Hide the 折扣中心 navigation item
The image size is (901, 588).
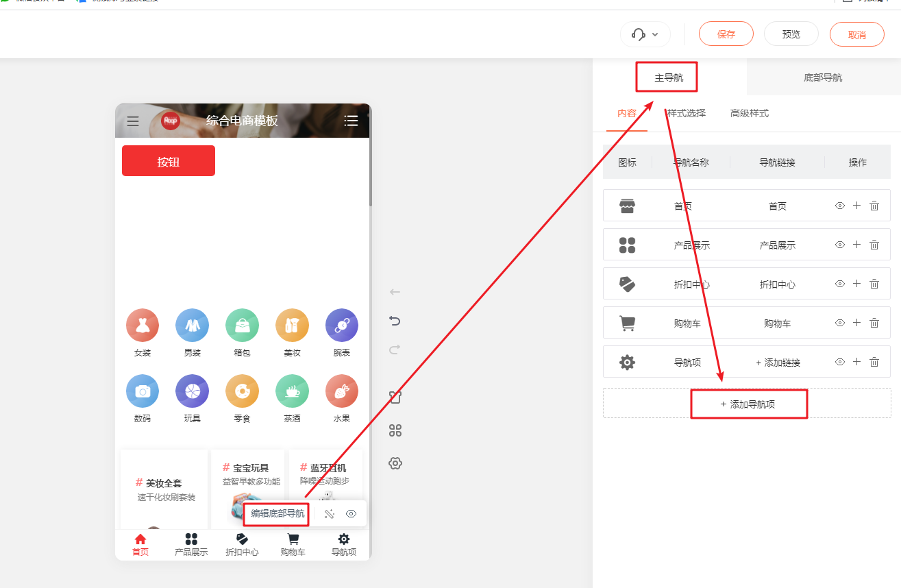click(x=840, y=284)
